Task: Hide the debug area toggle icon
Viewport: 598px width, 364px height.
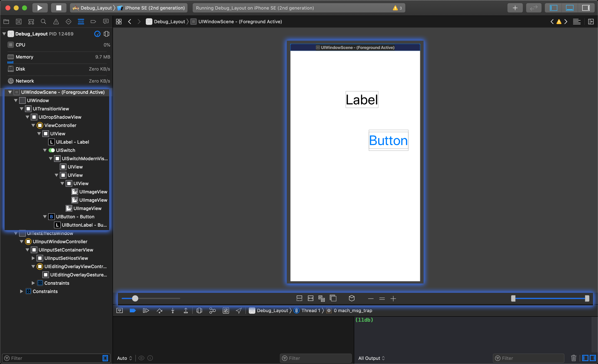Action: 120,311
